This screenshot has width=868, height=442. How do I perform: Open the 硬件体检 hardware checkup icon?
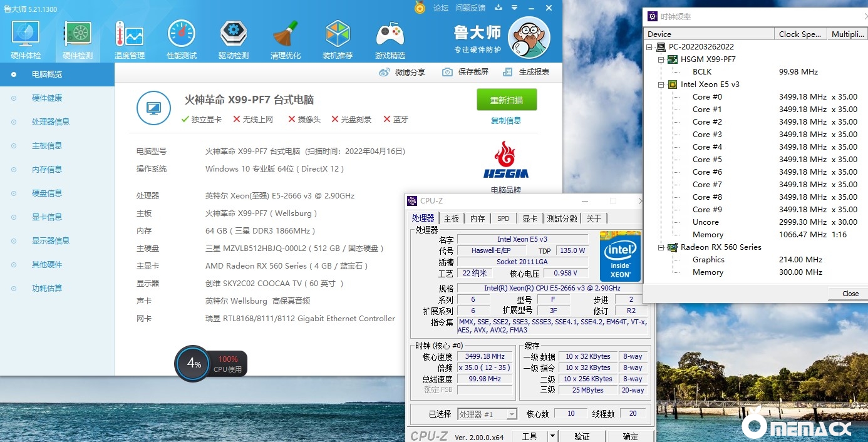click(x=26, y=39)
